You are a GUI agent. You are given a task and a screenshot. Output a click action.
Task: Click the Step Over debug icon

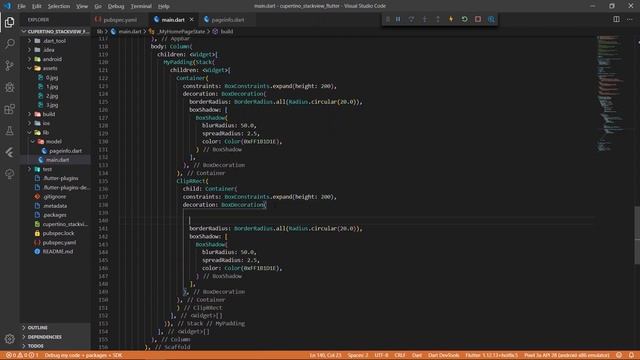pyautogui.click(x=411, y=19)
